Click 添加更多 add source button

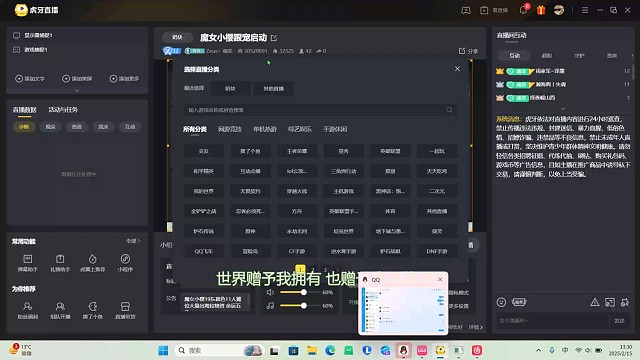[124, 78]
